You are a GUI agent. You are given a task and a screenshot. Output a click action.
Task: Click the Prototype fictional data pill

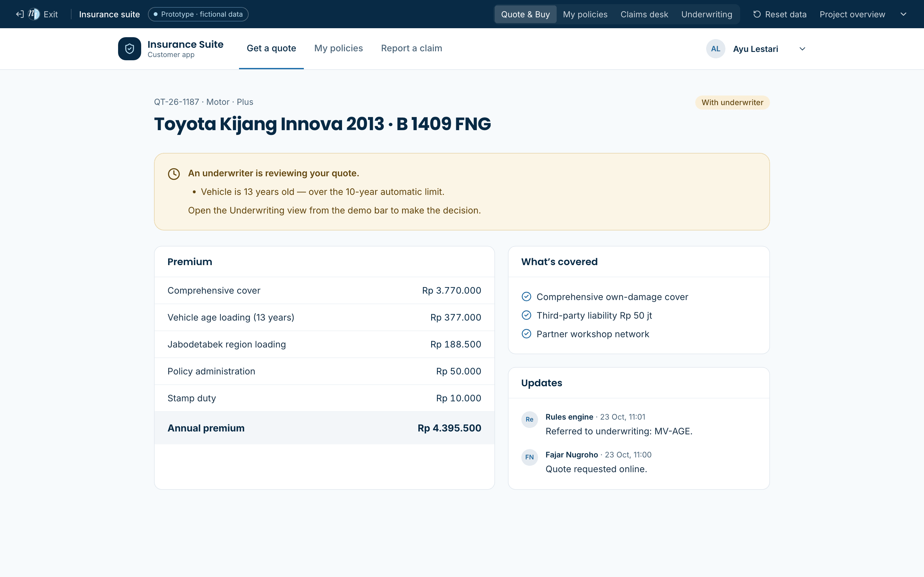198,14
